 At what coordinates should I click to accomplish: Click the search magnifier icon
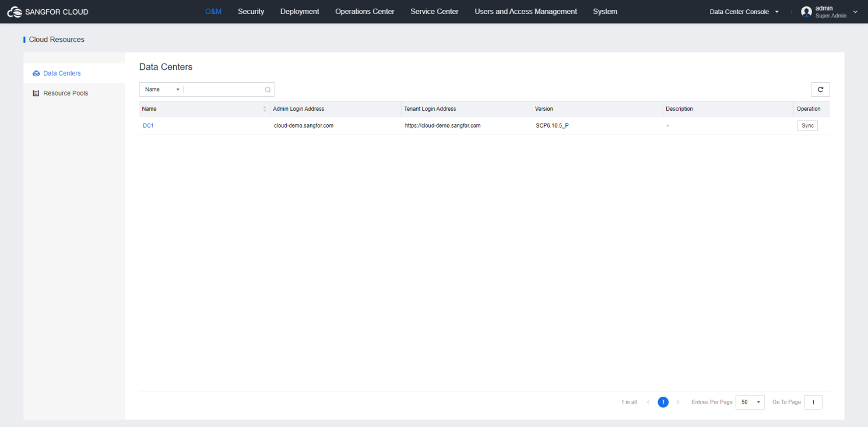click(268, 90)
